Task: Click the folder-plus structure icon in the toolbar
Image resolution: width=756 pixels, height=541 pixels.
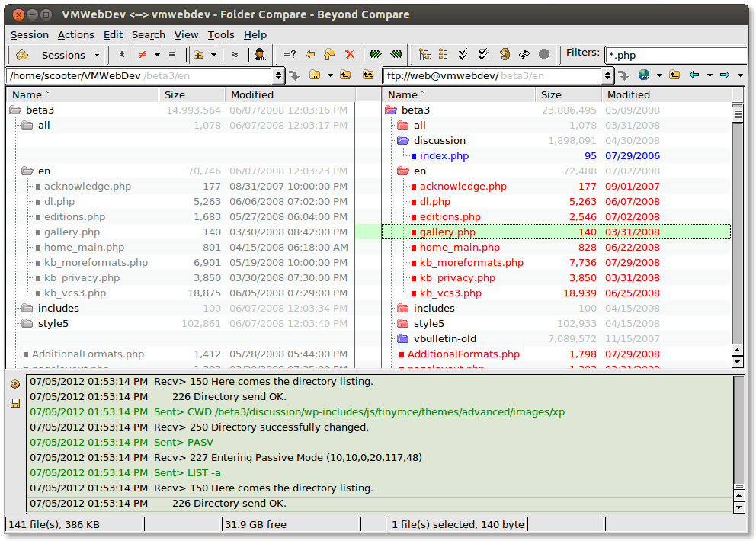Action: [x=198, y=55]
